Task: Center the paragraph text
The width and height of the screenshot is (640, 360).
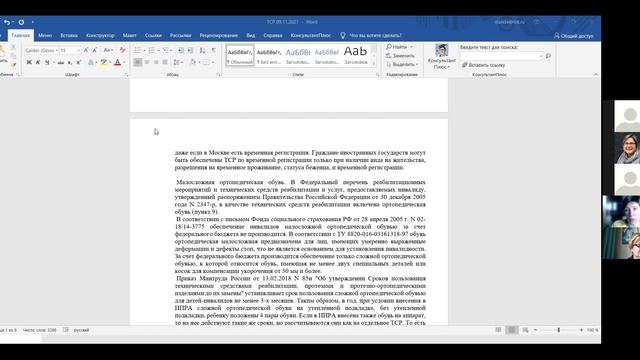Action: [x=147, y=62]
